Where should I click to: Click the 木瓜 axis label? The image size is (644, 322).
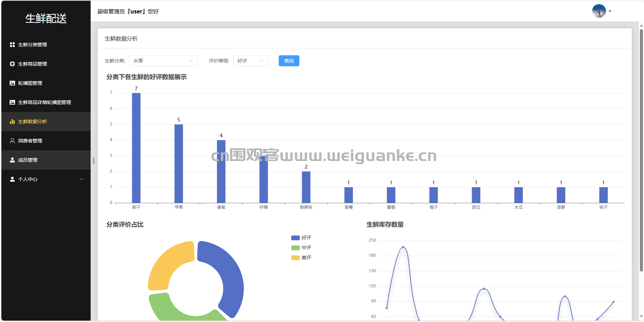click(519, 207)
